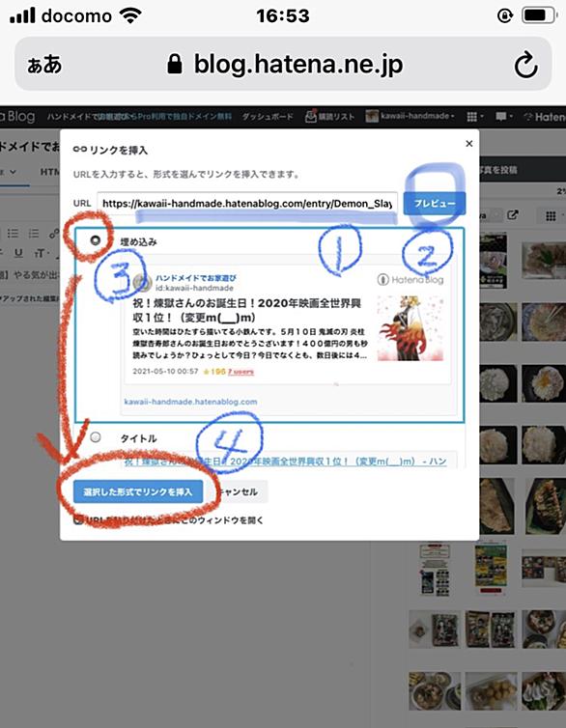Open the 祝！煉獄さんのお誕生日 embedded article title
The image size is (566, 728).
coord(247,310)
